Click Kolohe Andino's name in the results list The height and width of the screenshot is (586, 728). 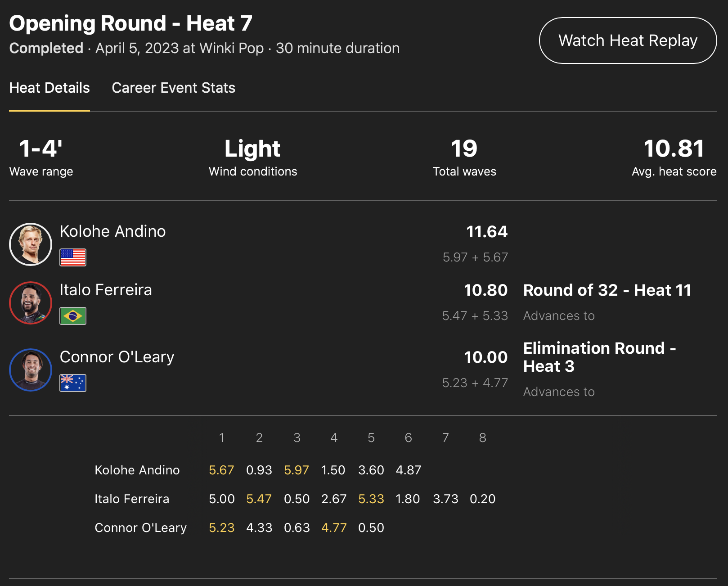112,231
